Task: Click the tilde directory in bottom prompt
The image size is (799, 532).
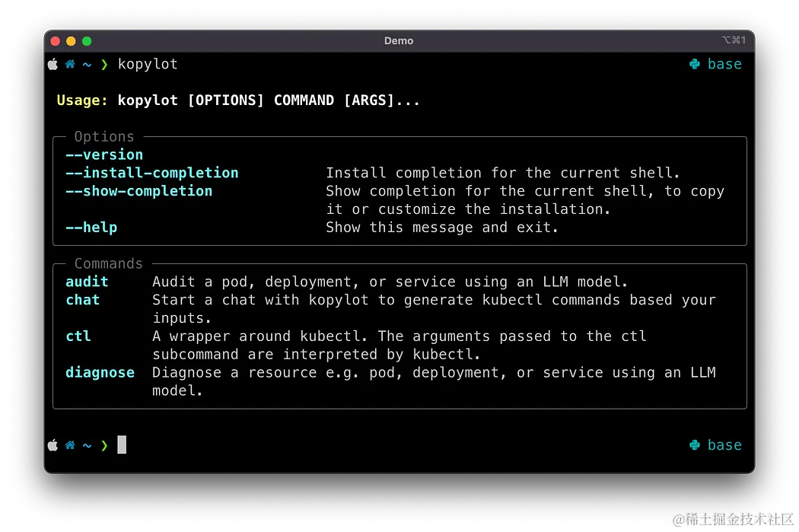Action: point(88,446)
